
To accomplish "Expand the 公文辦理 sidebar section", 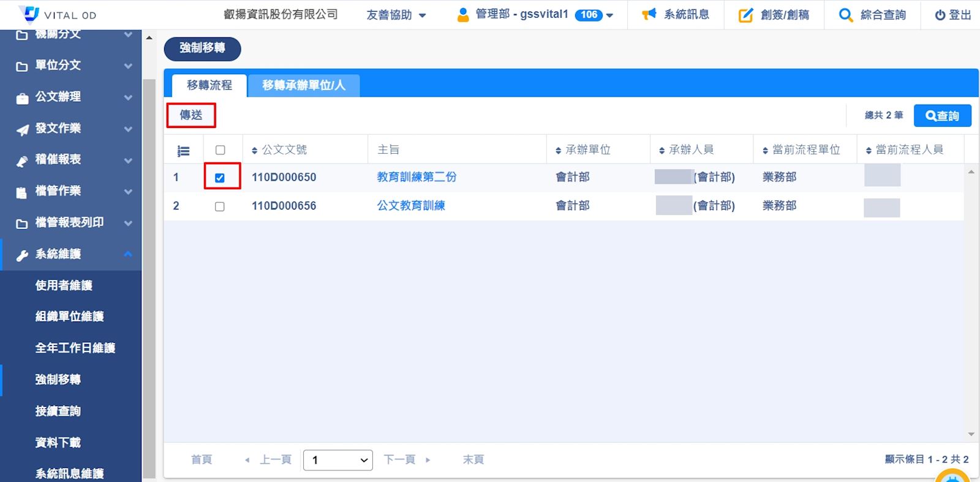I will point(73,97).
